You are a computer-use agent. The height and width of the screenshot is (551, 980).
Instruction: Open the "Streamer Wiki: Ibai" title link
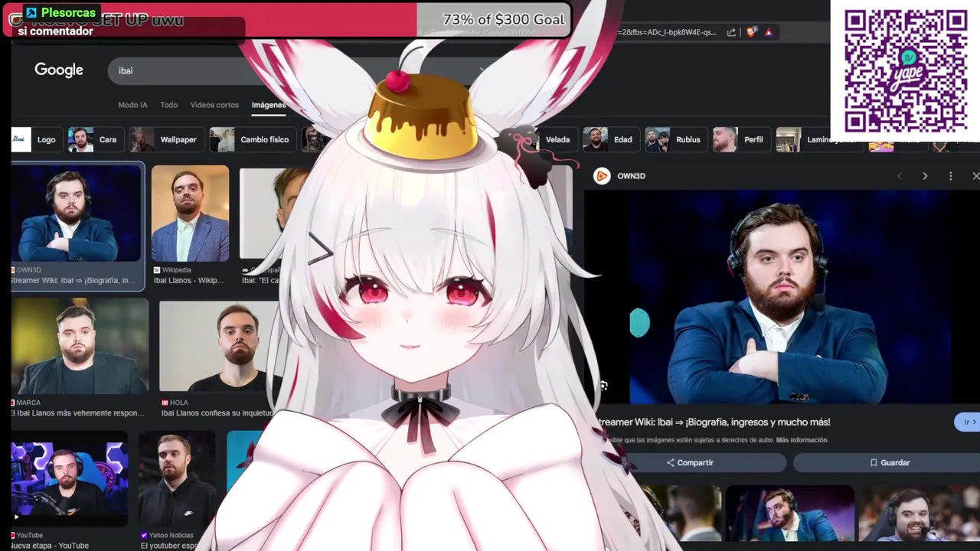[713, 422]
